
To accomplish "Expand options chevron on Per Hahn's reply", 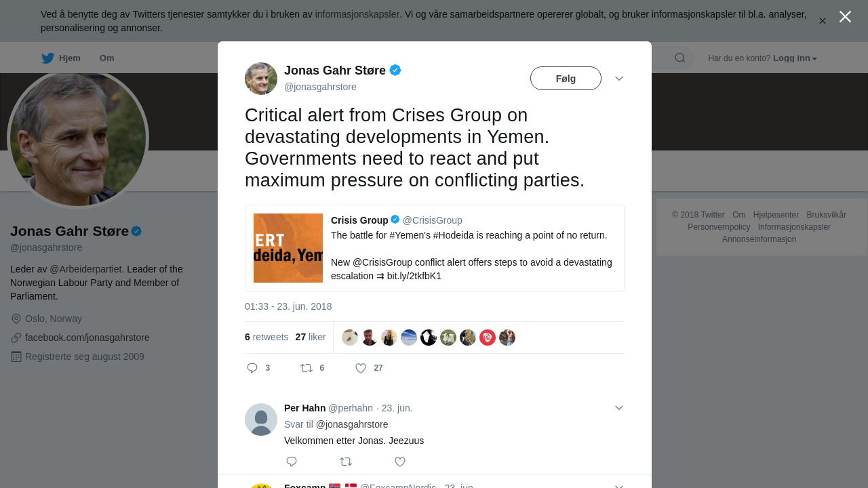I will [619, 408].
